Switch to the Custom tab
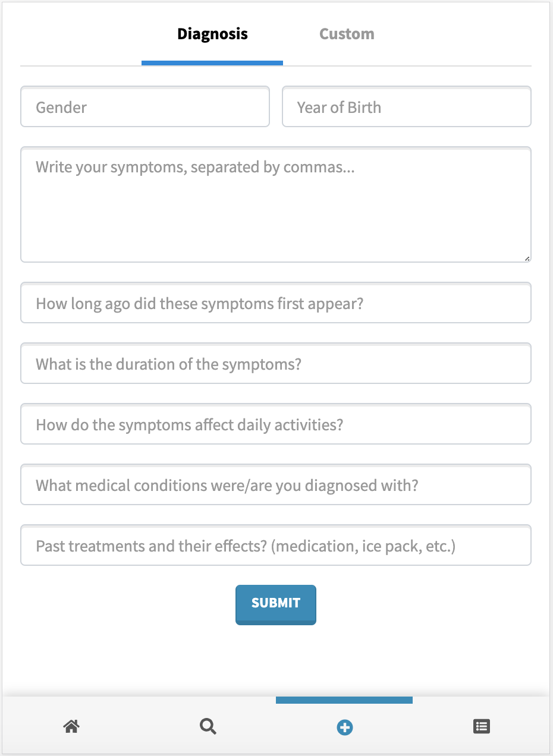Image resolution: width=553 pixels, height=756 pixels. [x=347, y=34]
